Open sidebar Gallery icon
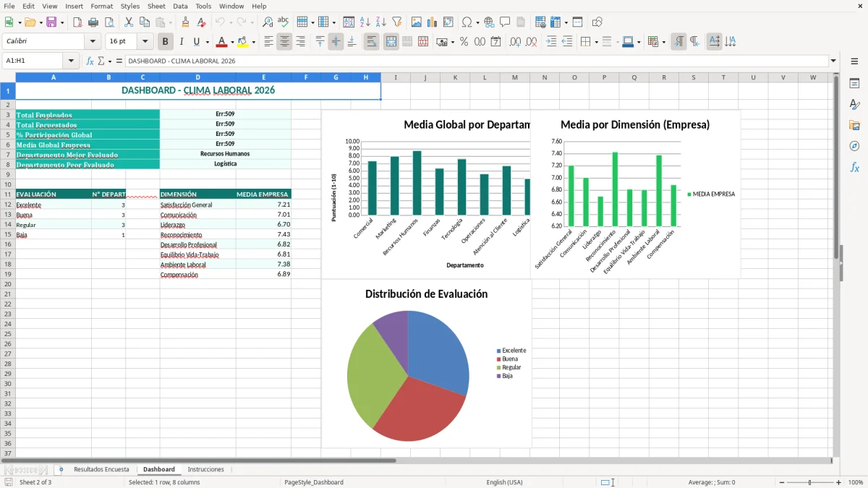868x488 pixels. click(854, 125)
